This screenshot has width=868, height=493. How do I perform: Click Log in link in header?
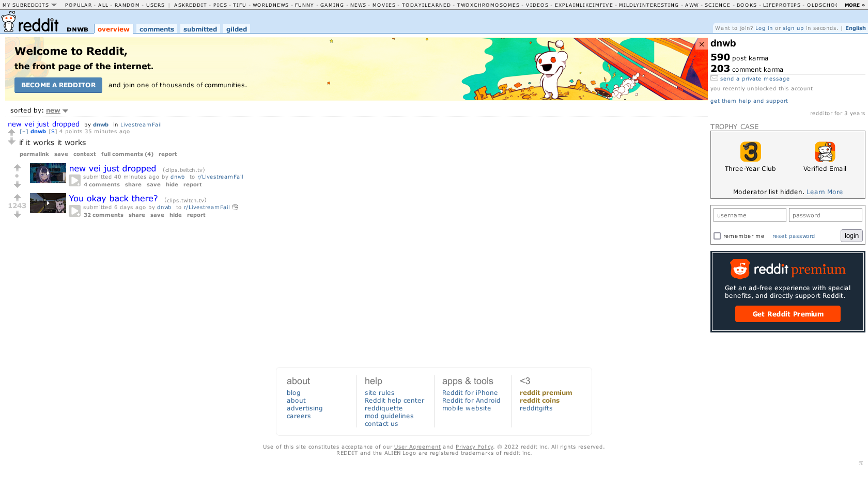[764, 28]
